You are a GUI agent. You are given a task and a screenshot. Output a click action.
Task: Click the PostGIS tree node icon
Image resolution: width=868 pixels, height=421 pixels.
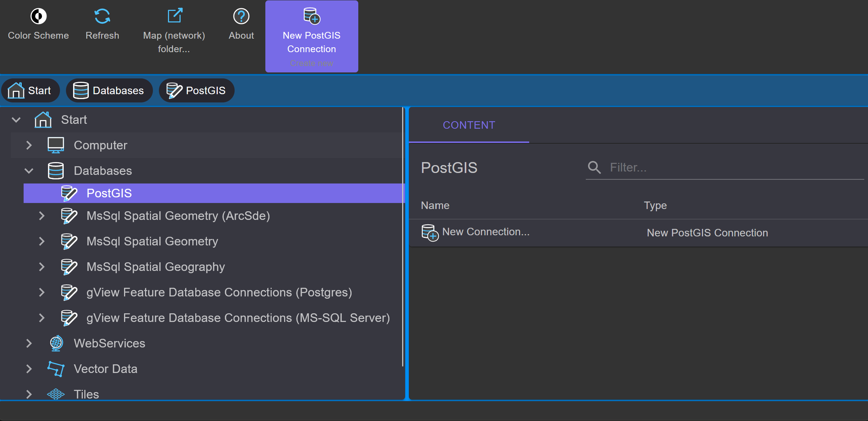click(x=69, y=193)
